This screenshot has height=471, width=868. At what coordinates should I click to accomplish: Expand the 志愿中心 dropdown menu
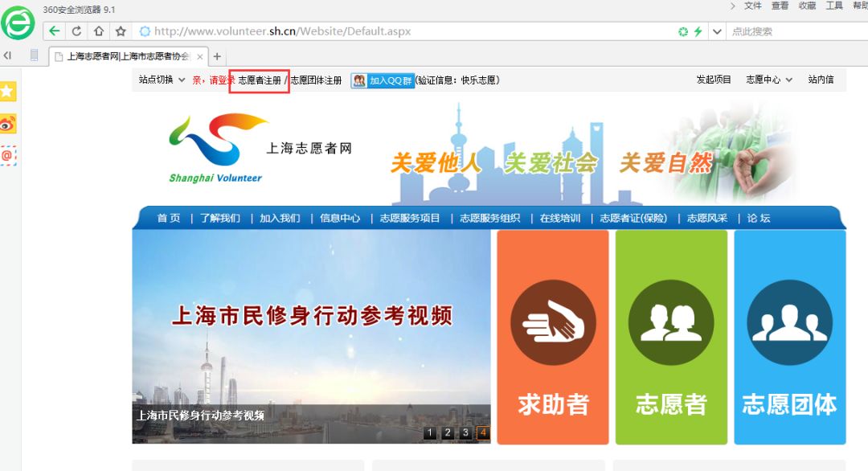[x=768, y=80]
